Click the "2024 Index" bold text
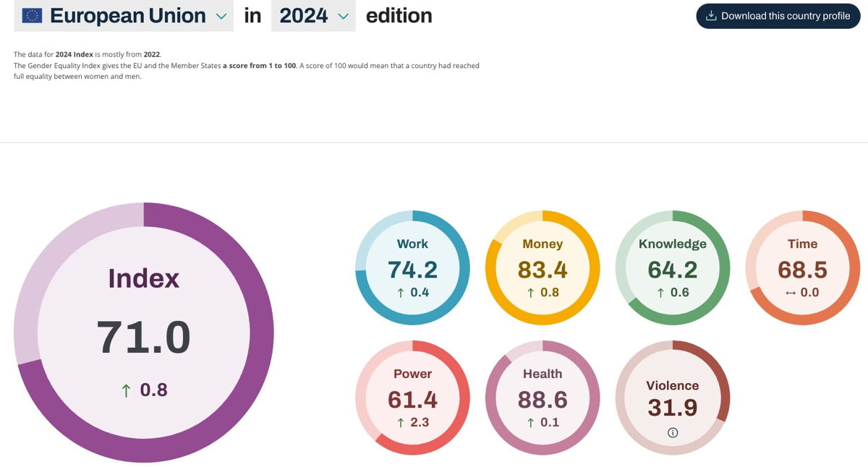The height and width of the screenshot is (467, 868). [x=75, y=54]
